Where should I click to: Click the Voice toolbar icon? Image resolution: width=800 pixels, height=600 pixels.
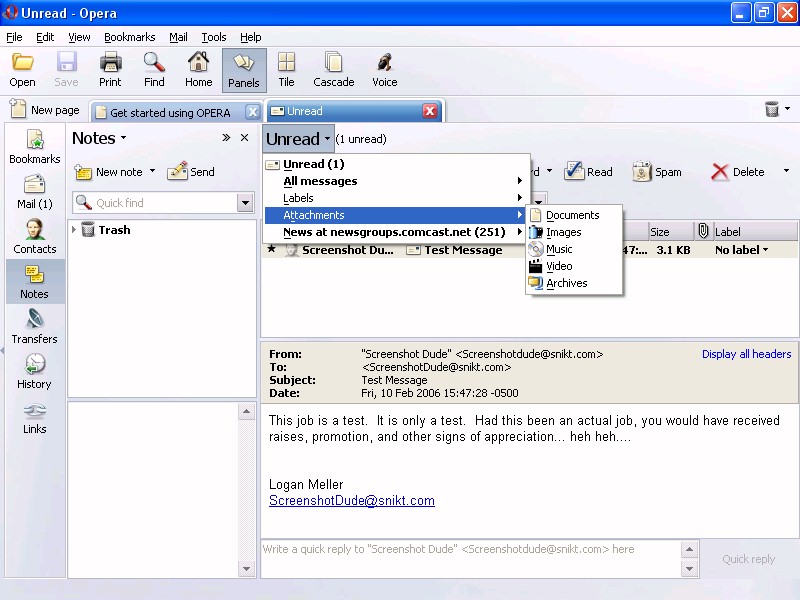[384, 70]
